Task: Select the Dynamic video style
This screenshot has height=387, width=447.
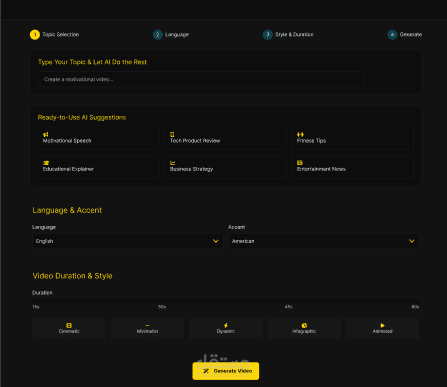Action: [x=226, y=328]
